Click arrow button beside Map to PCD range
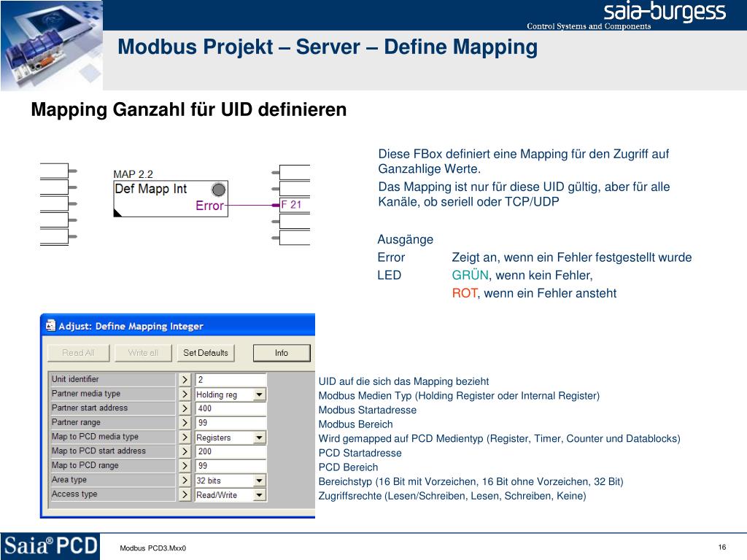Image resolution: width=747 pixels, height=560 pixels. pyautogui.click(x=185, y=465)
